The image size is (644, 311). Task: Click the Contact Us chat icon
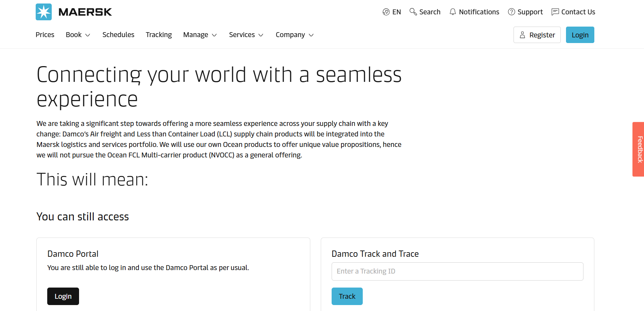point(555,12)
